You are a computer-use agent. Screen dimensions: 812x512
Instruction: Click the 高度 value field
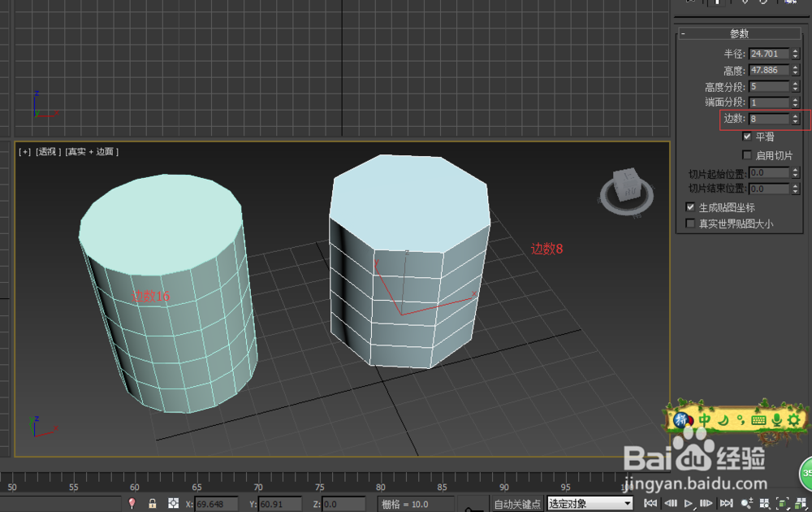point(769,70)
